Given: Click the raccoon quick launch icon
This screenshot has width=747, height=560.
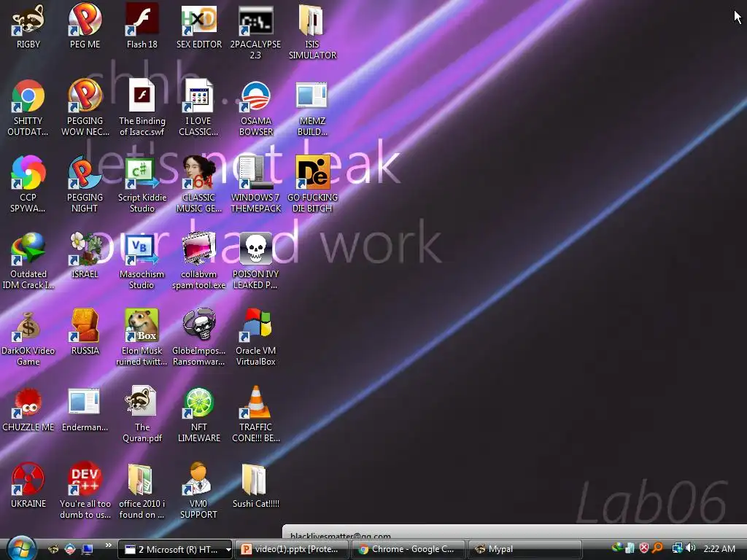Looking at the screenshot, I should click(x=53, y=550).
